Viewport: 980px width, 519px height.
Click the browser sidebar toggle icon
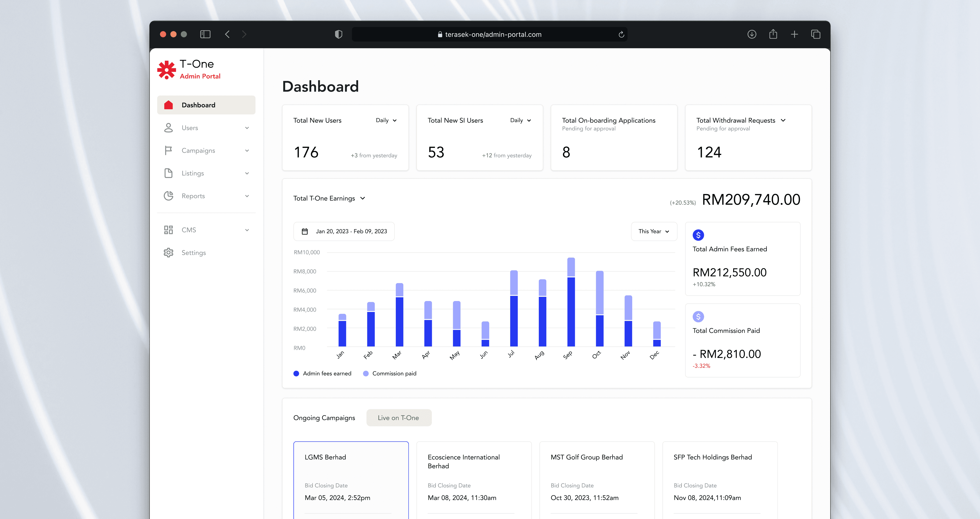(x=205, y=34)
